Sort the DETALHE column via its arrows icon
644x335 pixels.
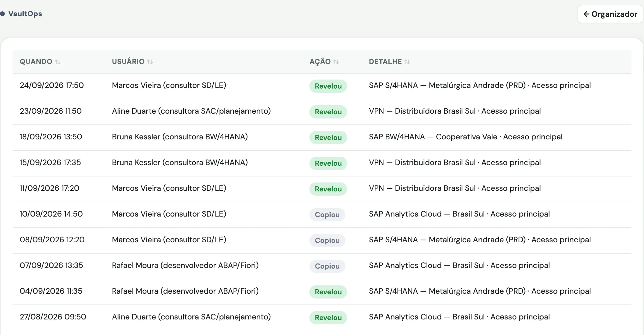(407, 62)
